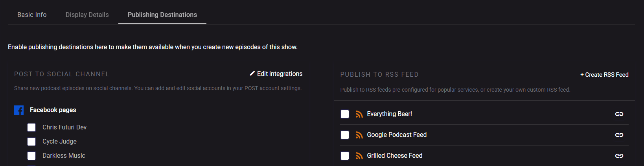Click the RSS icon next to Google Podcast Feed

(359, 135)
